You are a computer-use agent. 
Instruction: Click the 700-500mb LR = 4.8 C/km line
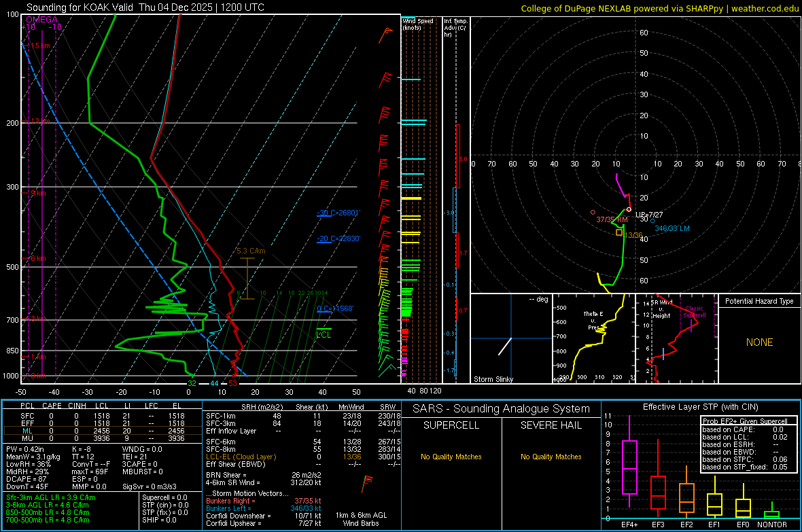click(x=48, y=520)
